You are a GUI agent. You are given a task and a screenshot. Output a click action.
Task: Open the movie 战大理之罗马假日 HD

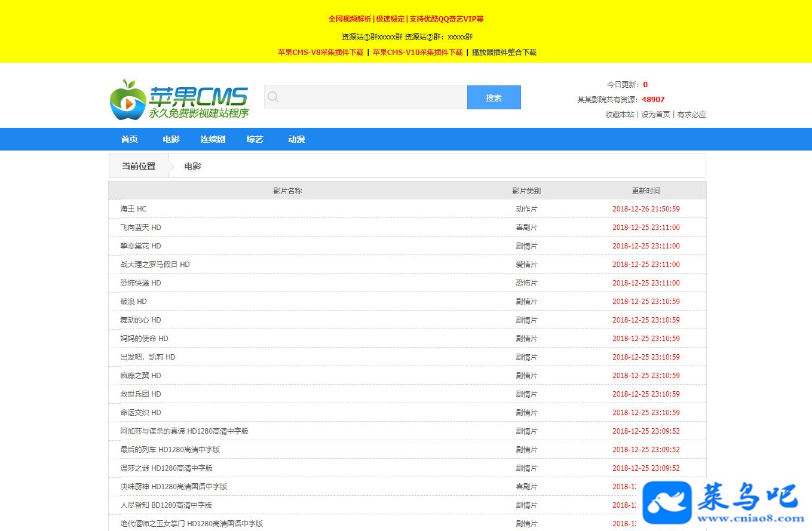click(x=155, y=265)
